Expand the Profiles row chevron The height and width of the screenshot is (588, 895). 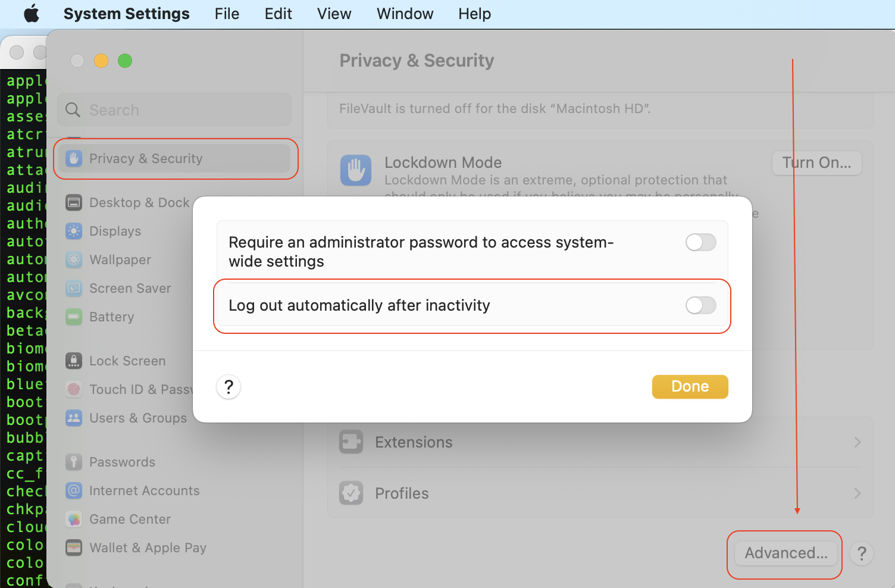click(x=858, y=493)
